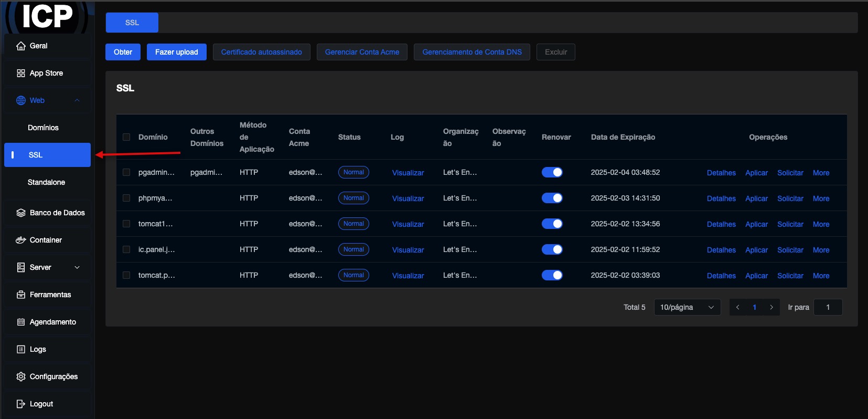The image size is (868, 419).
Task: Click the Banco de Dados layers icon
Action: pos(21,213)
